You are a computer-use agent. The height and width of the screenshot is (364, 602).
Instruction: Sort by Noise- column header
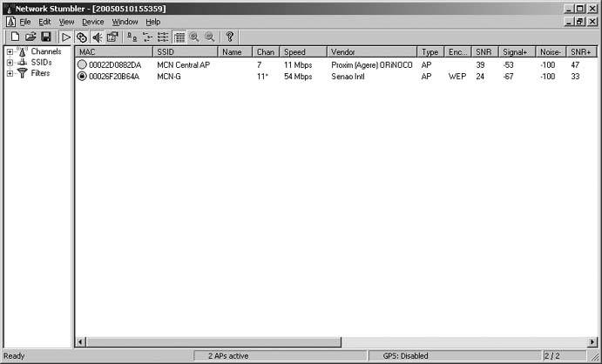[551, 51]
